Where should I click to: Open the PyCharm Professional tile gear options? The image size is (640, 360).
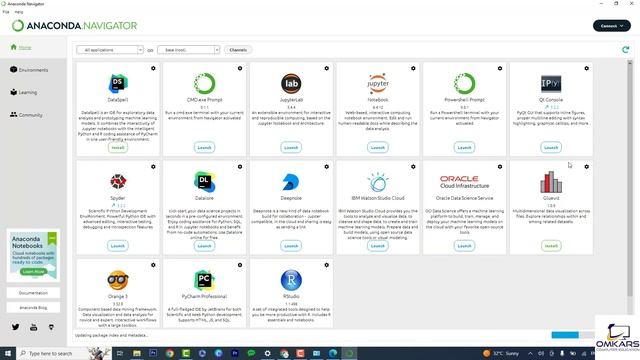(x=240, y=265)
